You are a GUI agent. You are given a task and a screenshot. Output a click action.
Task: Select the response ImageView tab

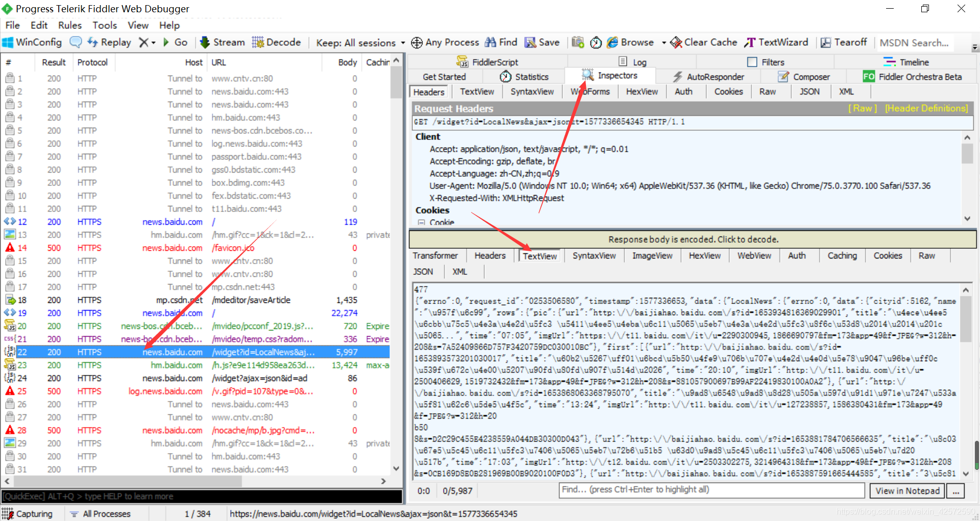652,256
